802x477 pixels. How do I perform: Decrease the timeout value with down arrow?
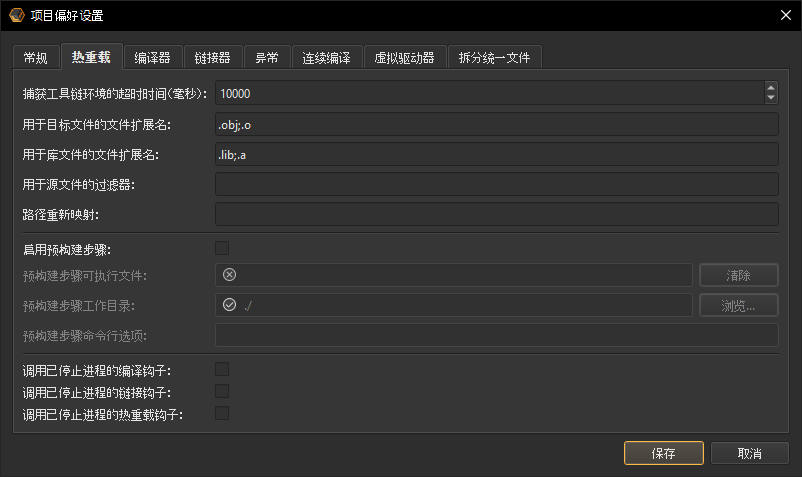(770, 98)
